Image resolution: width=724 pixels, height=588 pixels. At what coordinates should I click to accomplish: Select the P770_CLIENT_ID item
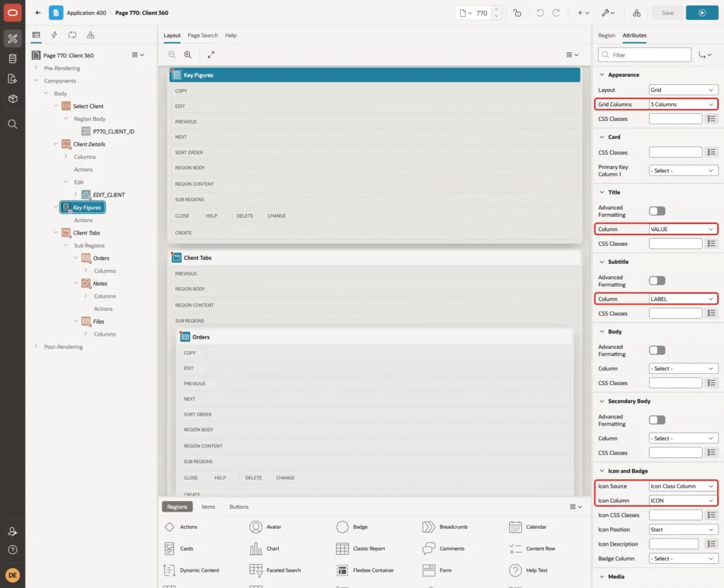pyautogui.click(x=114, y=131)
